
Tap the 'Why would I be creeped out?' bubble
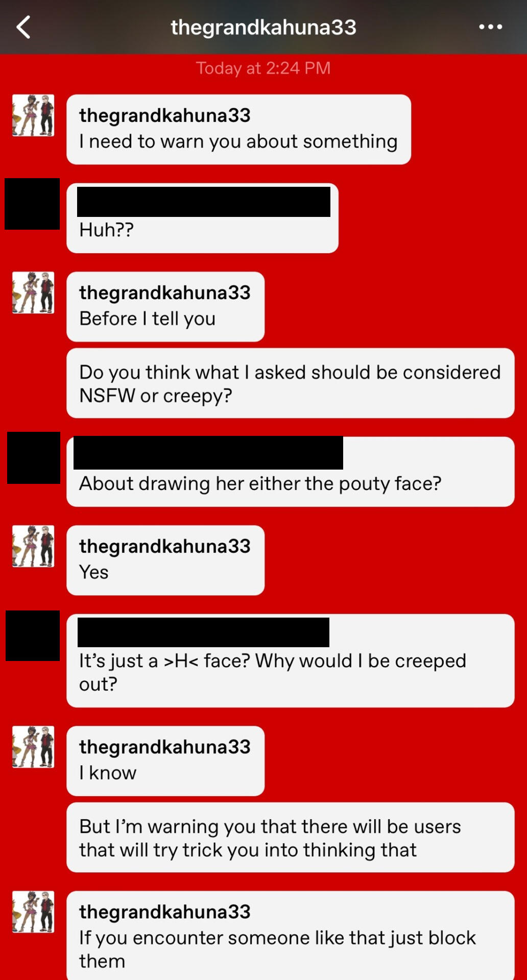[290, 660]
